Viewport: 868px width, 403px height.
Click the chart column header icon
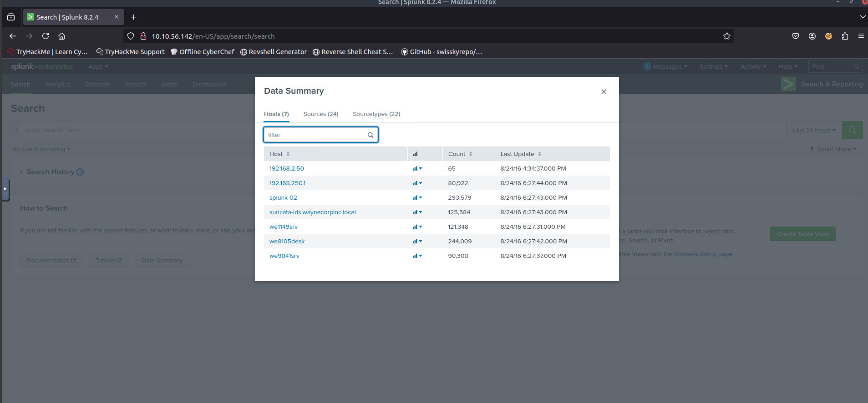click(415, 154)
